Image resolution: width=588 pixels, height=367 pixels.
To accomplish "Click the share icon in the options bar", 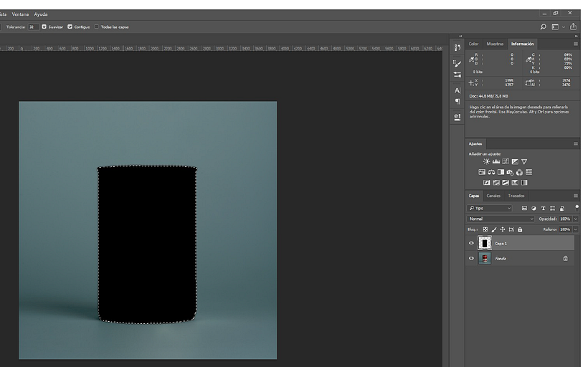I will pos(574,27).
